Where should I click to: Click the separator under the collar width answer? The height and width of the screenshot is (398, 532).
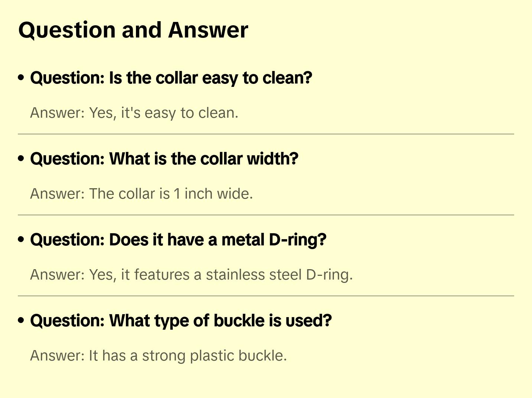pos(266,215)
